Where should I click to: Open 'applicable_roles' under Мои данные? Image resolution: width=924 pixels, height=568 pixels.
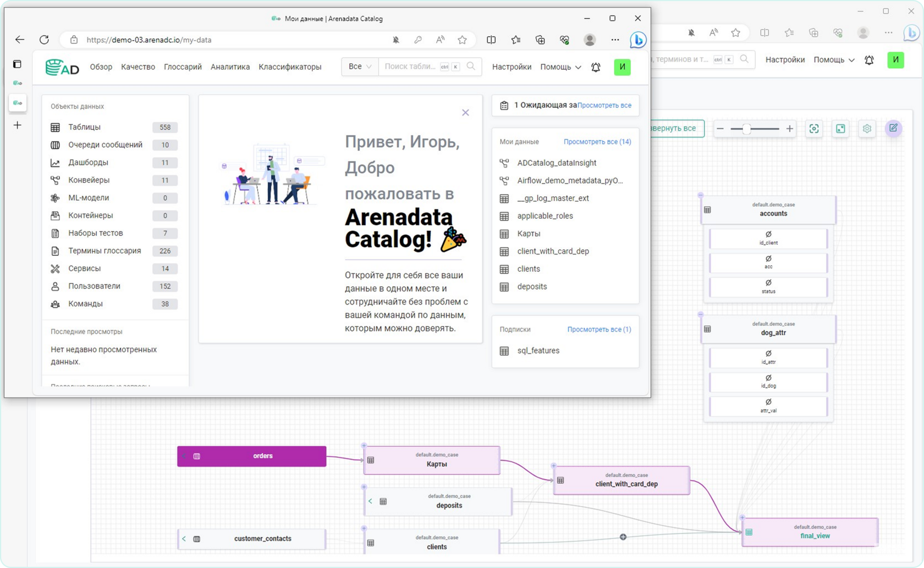click(545, 216)
